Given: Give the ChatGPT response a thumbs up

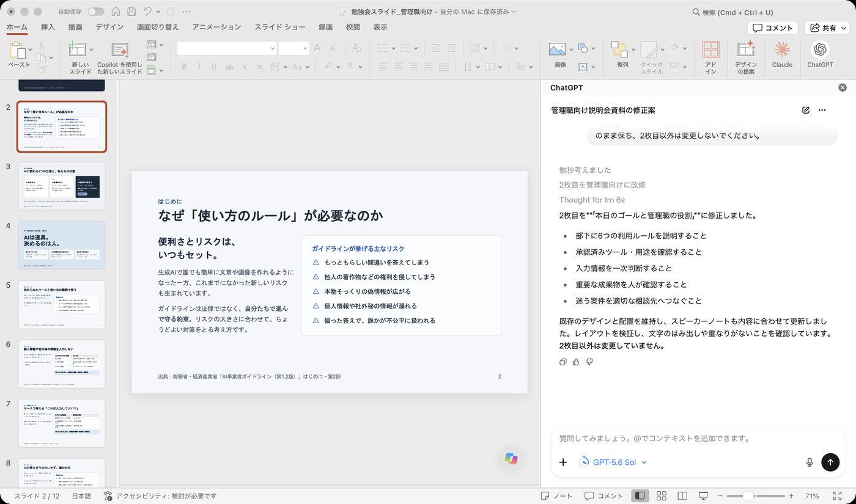Looking at the screenshot, I should pyautogui.click(x=576, y=362).
